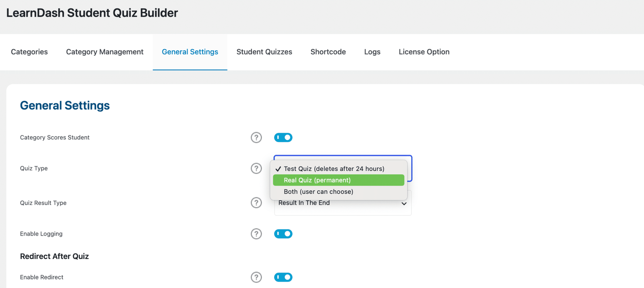The image size is (644, 288).
Task: Open help for Category Scores Student
Action: coord(256,137)
